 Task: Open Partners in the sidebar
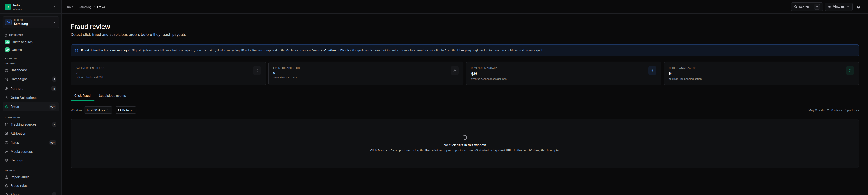tap(31, 89)
